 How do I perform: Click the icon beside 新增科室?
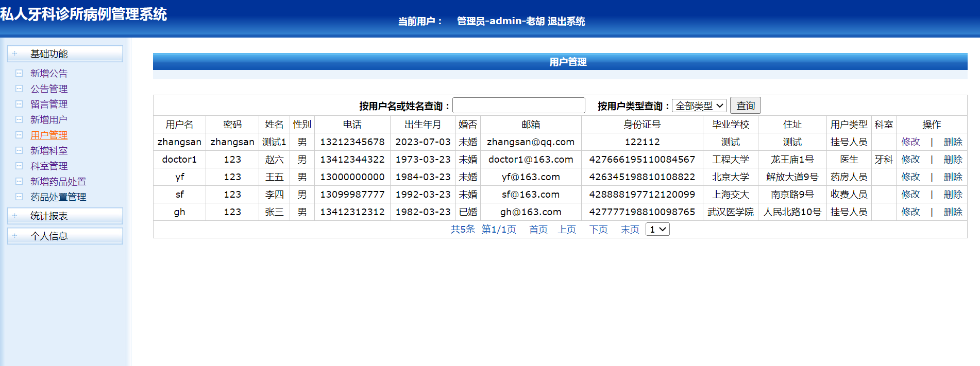tap(19, 150)
